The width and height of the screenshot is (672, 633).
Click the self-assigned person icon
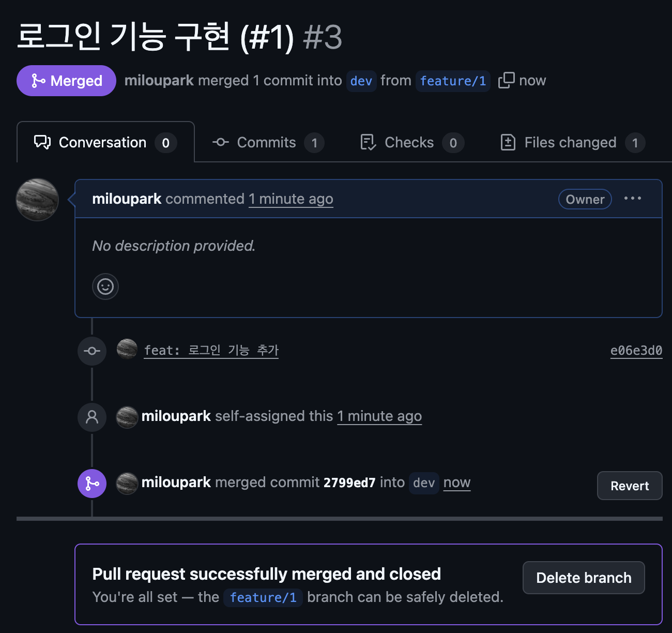pos(92,417)
